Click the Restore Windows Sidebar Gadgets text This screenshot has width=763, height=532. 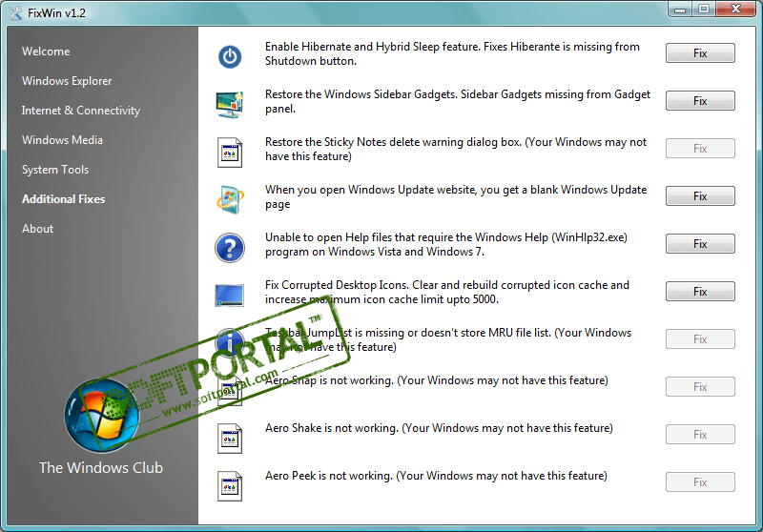tap(458, 101)
